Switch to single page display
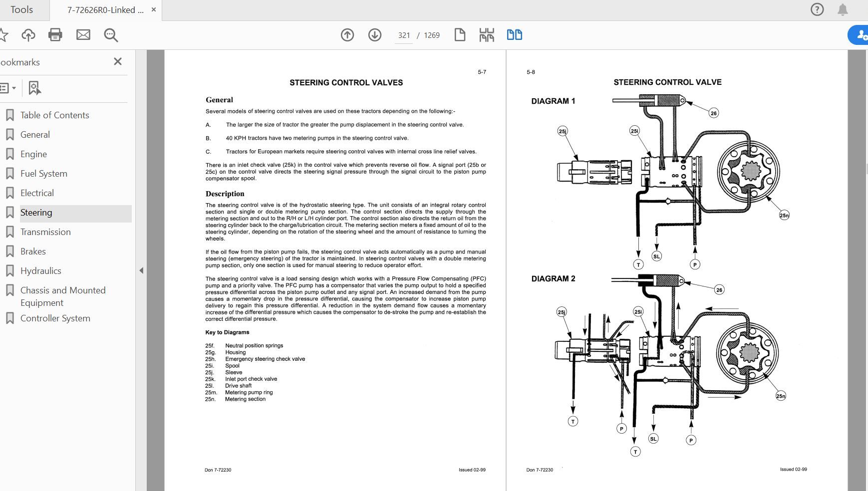This screenshot has height=491, width=868. pos(459,35)
